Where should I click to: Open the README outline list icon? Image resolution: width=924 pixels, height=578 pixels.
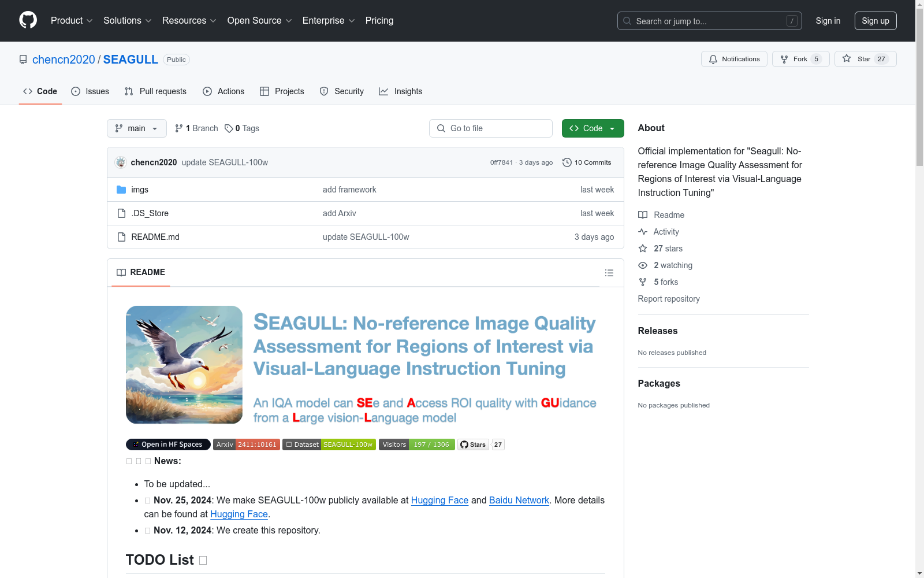pyautogui.click(x=609, y=273)
